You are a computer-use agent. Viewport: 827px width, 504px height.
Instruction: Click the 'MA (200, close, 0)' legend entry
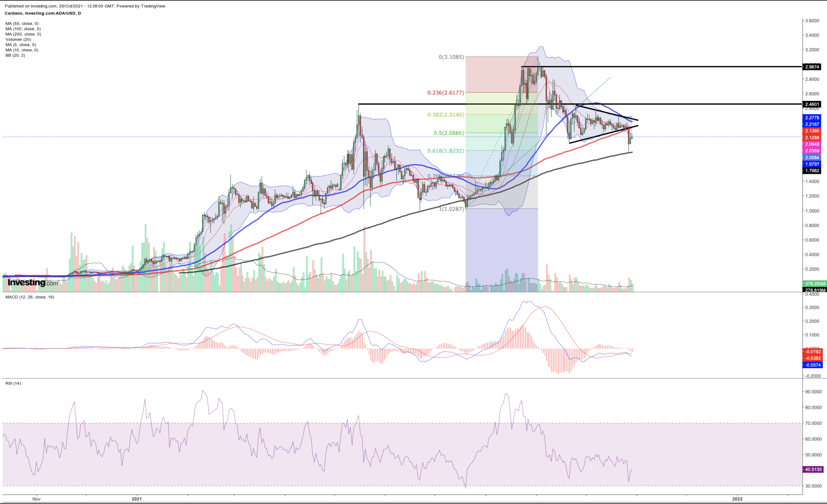click(x=23, y=34)
